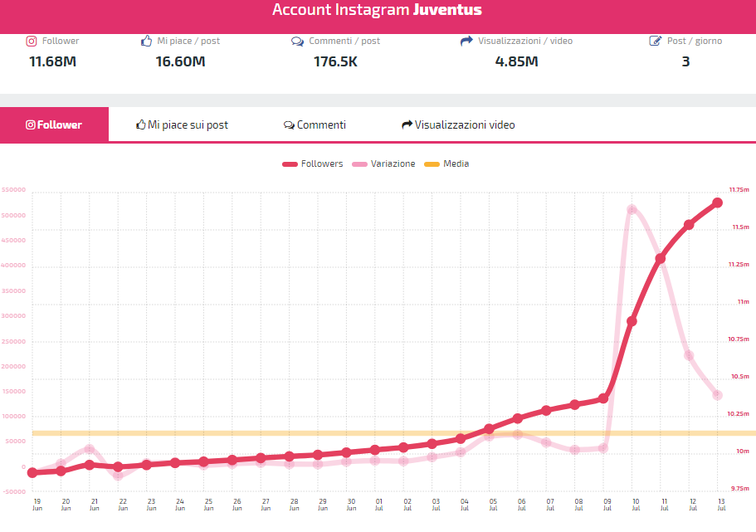
Task: Click the Followers data point for 09 Jul
Action: pyautogui.click(x=603, y=399)
